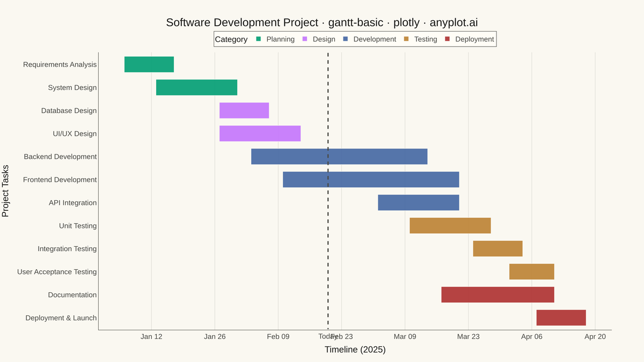This screenshot has width=644, height=362.
Task: Click the Design legend color swatch
Action: pos(305,39)
